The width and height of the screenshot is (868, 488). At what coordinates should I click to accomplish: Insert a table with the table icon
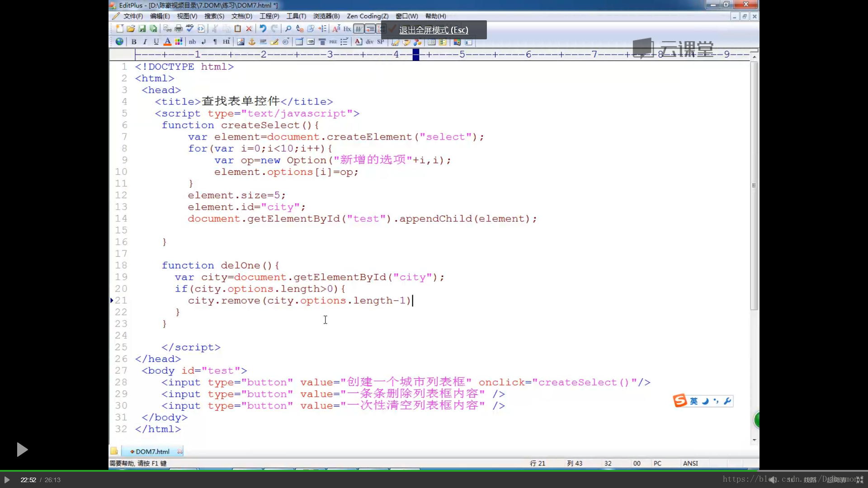[x=299, y=42]
